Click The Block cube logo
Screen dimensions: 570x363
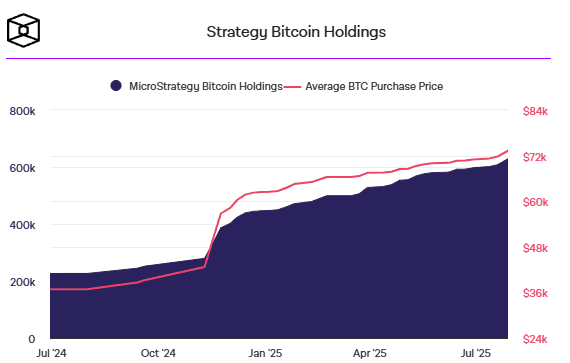click(x=23, y=31)
